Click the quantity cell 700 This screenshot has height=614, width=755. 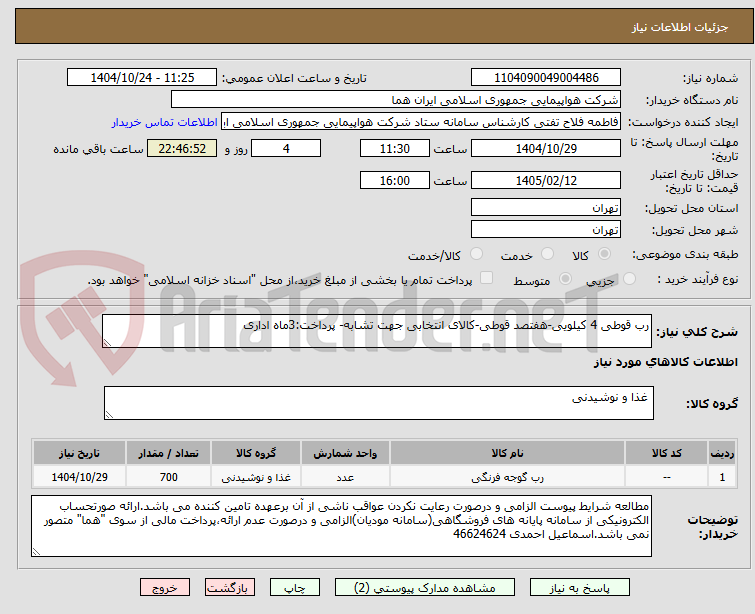point(169,477)
